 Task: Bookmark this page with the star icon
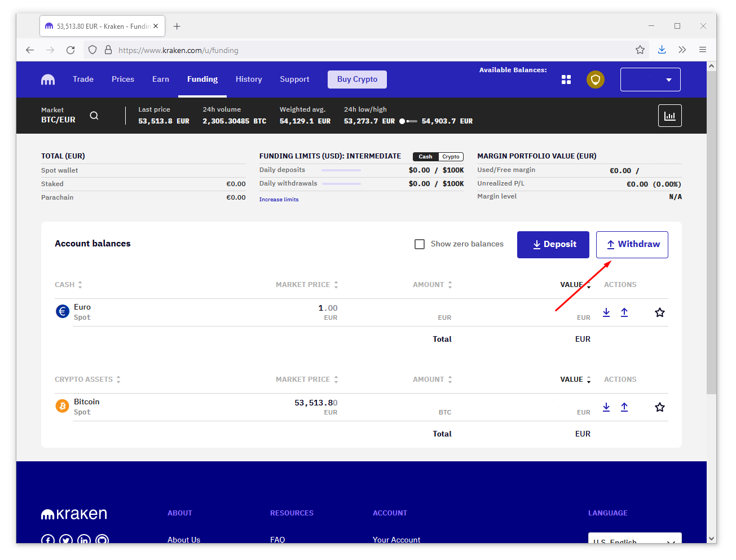pyautogui.click(x=640, y=50)
